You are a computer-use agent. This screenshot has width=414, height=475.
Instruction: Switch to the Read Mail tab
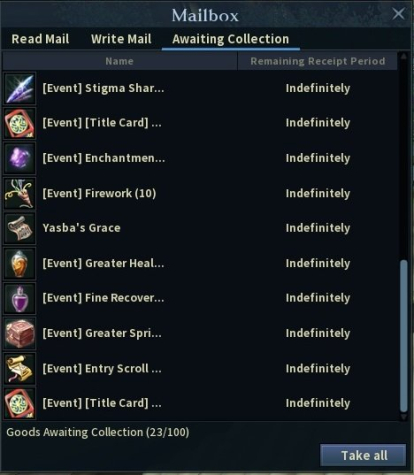40,39
